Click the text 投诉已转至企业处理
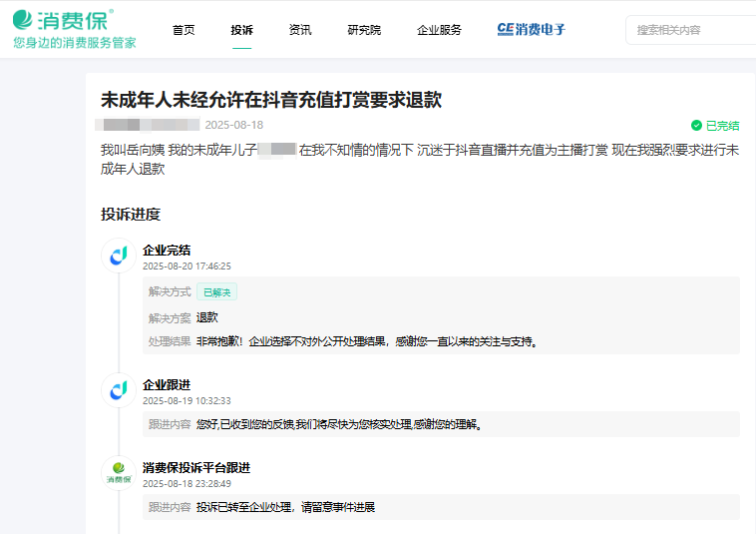Viewport: 756px width, 534px height. (x=285, y=507)
